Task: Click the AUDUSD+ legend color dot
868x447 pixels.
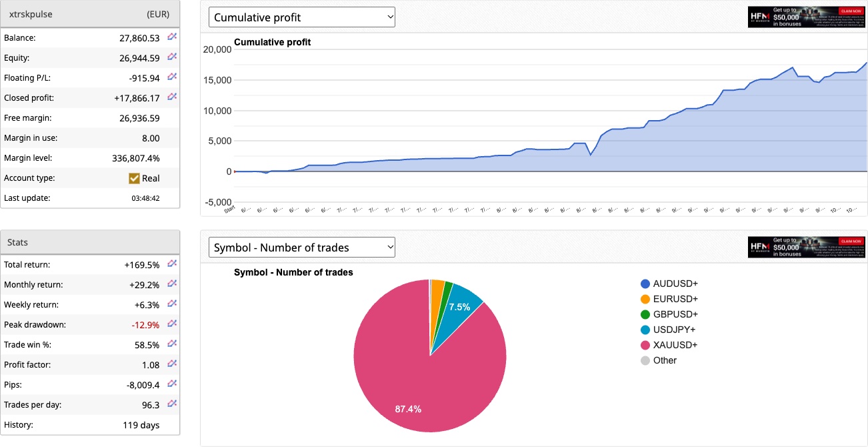Action: (x=645, y=284)
